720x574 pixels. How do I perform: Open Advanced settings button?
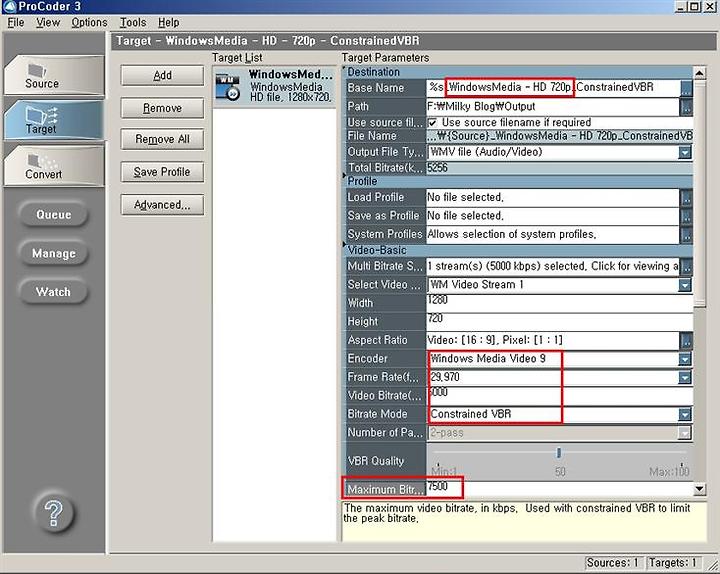click(x=162, y=204)
